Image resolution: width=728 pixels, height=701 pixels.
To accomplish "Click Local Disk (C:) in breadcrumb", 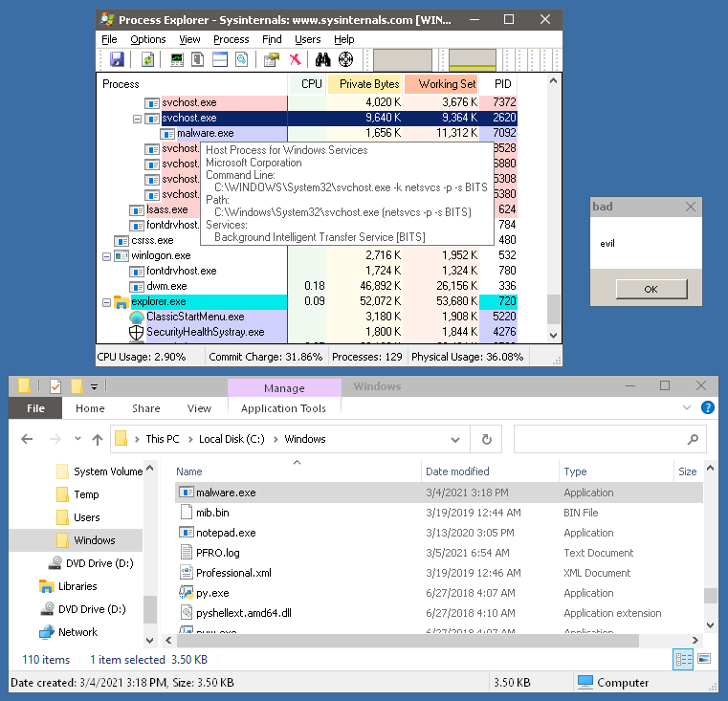I will tap(232, 439).
